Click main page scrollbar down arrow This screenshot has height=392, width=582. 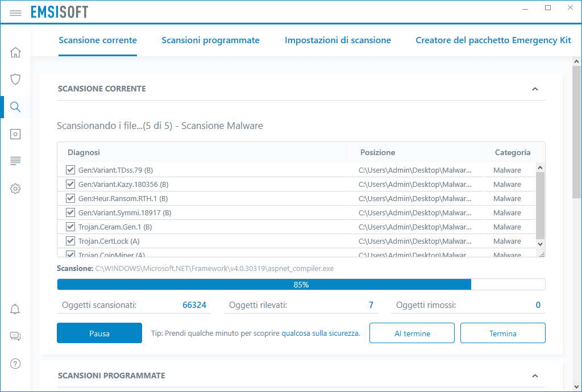click(x=576, y=387)
